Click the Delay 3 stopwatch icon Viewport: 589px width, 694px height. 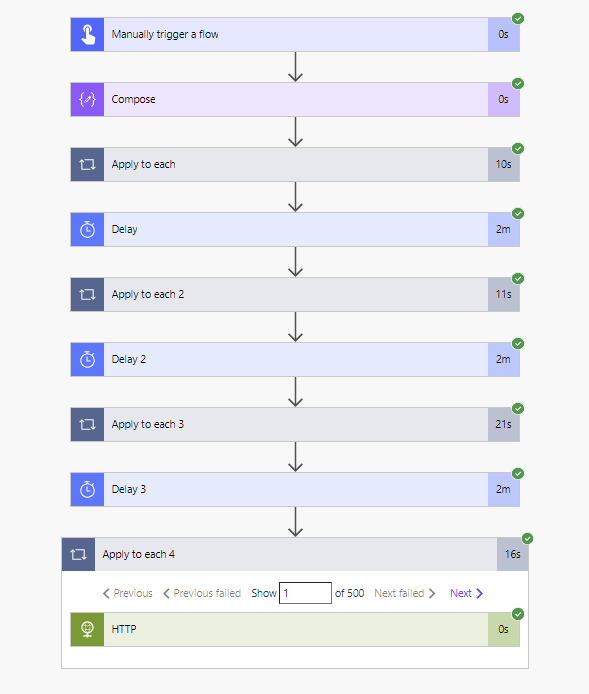(x=87, y=490)
